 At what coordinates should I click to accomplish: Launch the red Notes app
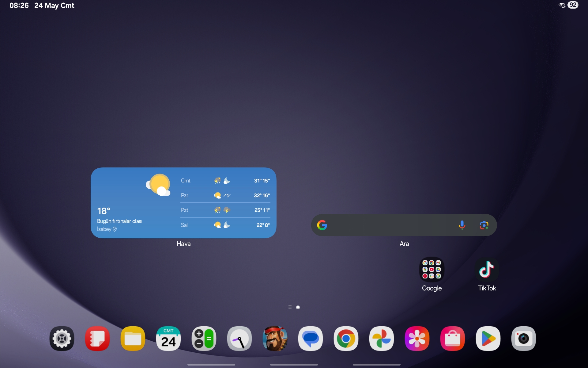pyautogui.click(x=97, y=339)
